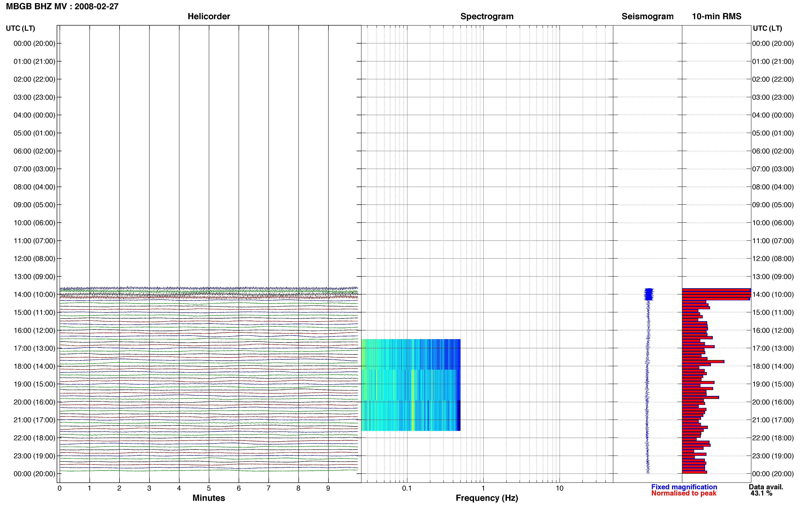Click the '10' frequency tick label
812x508 pixels.
click(559, 488)
